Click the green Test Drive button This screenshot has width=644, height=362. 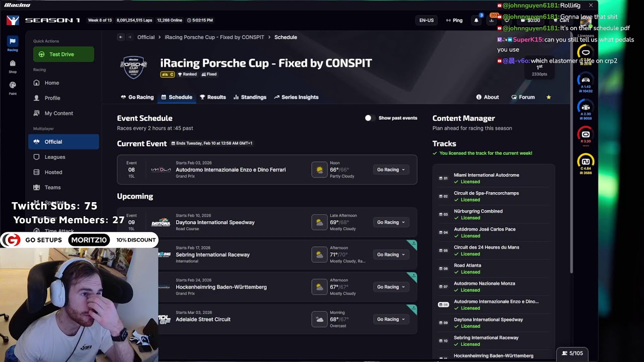tap(63, 54)
